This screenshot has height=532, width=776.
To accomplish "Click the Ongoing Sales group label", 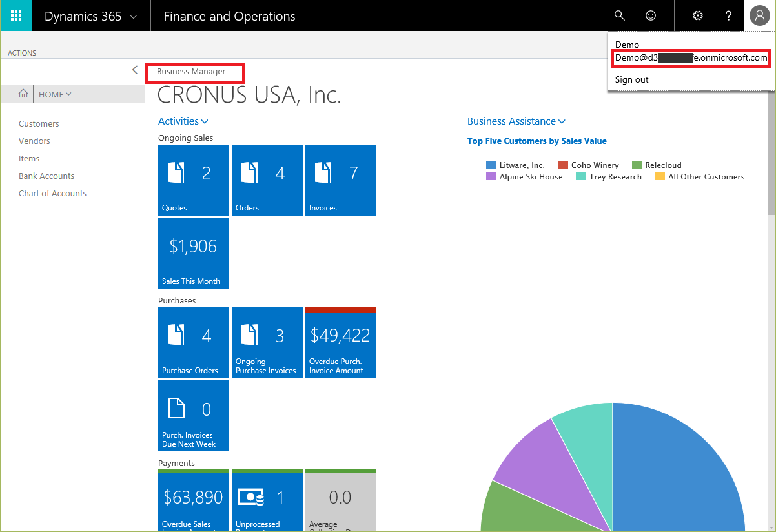I will [x=185, y=138].
